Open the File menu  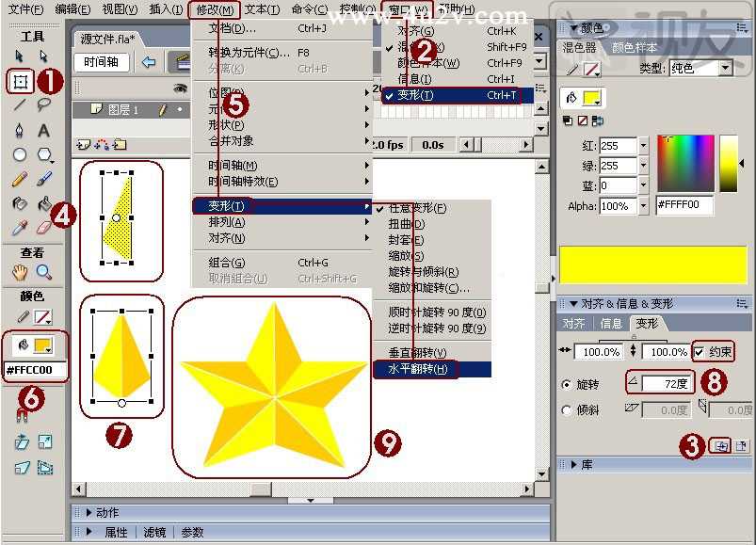[x=26, y=9]
